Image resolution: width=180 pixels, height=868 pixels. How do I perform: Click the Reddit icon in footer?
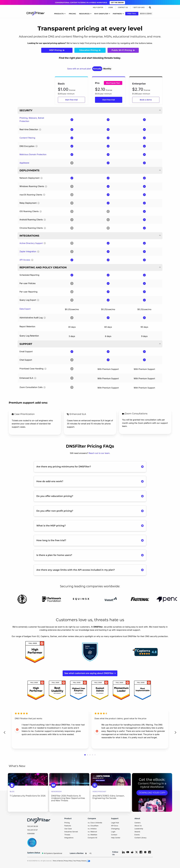click(132, 852)
